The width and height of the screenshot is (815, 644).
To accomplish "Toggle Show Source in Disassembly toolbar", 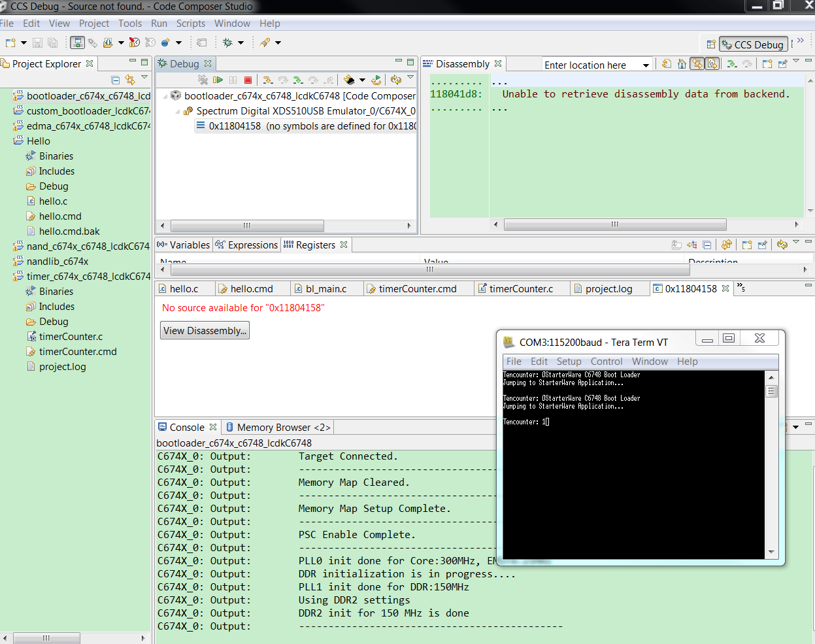I will tap(712, 64).
